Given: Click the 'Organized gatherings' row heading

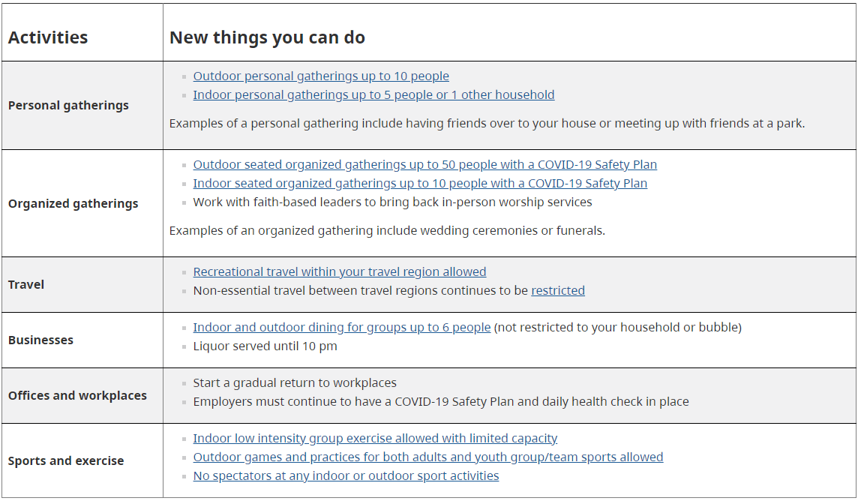Looking at the screenshot, I should click(x=73, y=204).
